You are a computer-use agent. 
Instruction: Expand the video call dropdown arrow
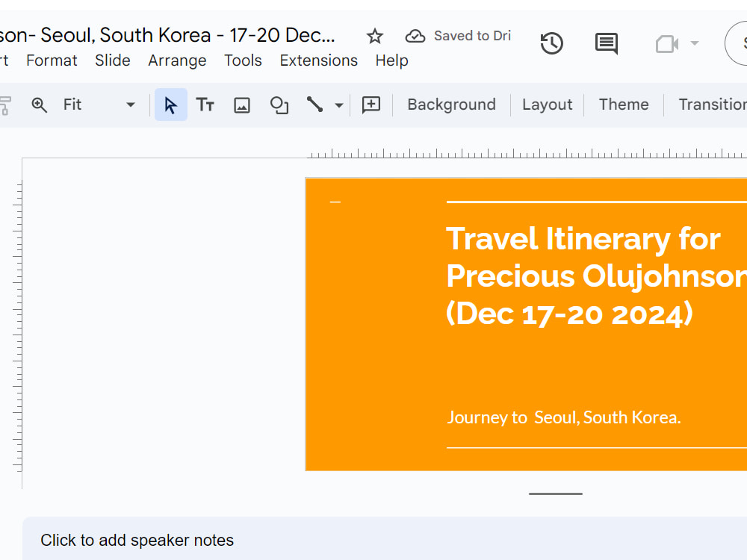click(695, 43)
